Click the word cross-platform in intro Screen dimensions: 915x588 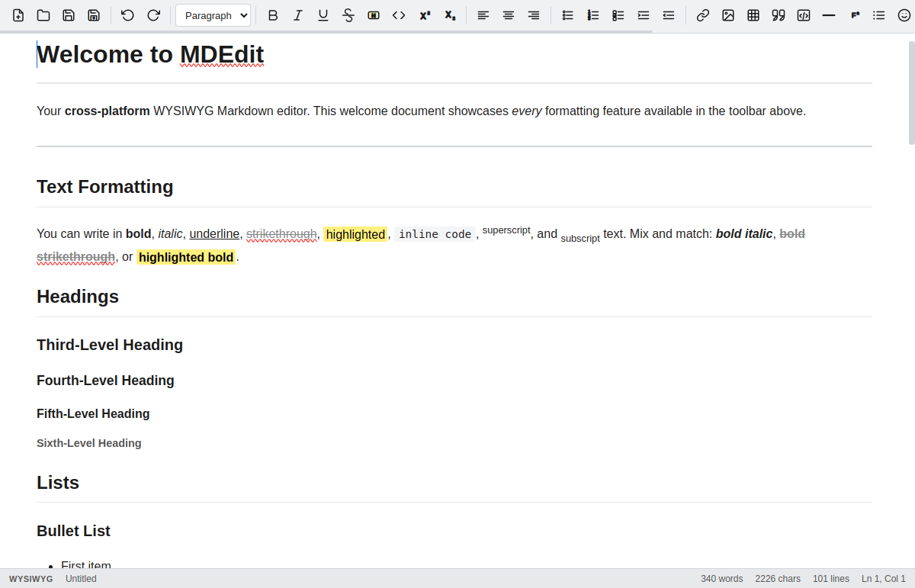coord(108,111)
